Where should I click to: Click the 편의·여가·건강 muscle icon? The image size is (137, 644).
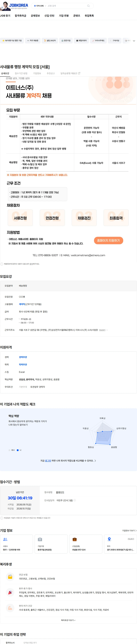point(10,608)
